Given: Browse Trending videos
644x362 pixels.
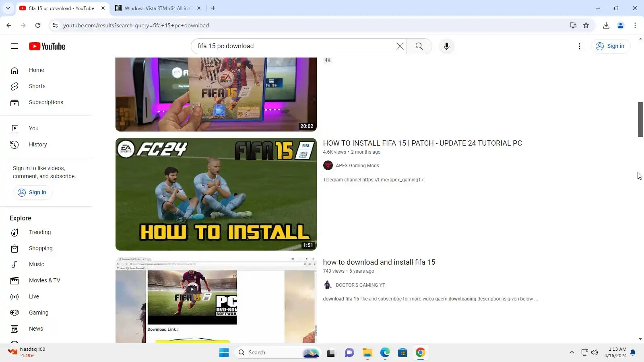Looking at the screenshot, I should click(47, 232).
